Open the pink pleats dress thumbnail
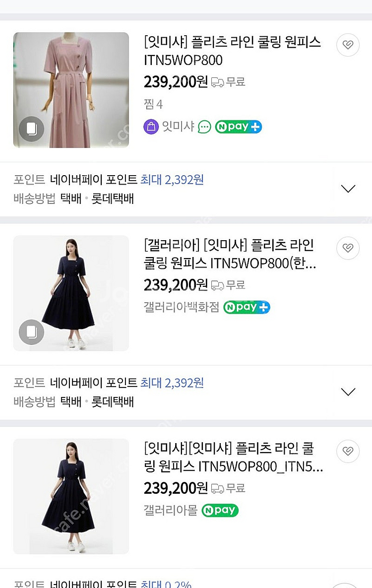The height and width of the screenshot is (588, 372). tap(71, 90)
